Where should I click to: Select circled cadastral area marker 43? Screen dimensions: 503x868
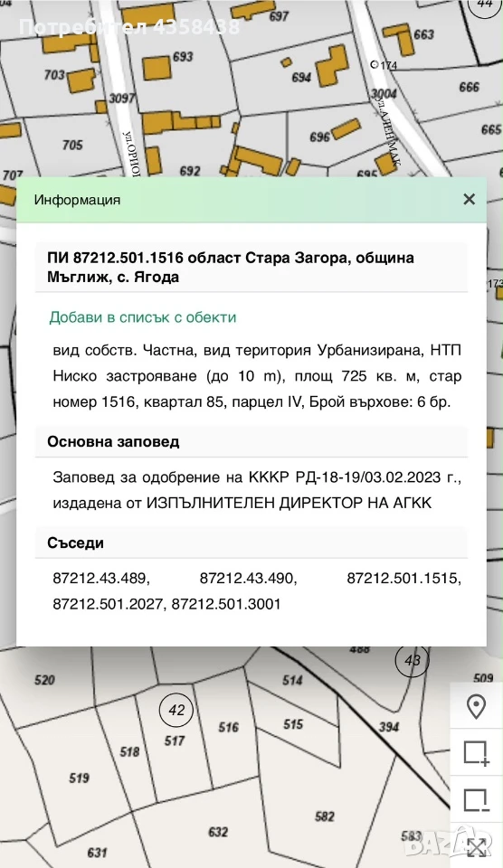413,660
